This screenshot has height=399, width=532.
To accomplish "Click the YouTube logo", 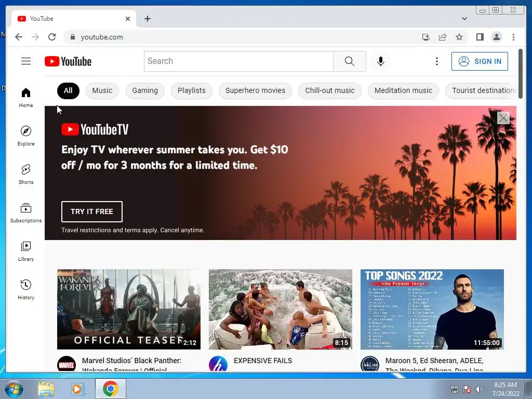I will click(68, 61).
